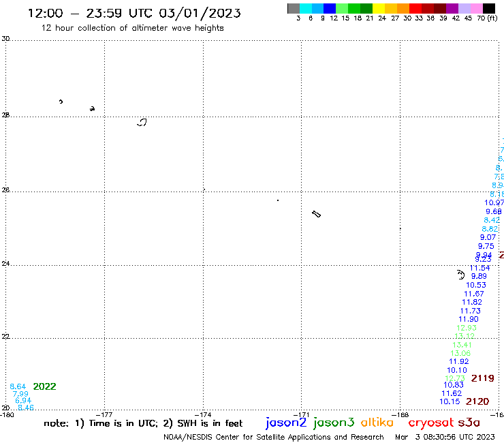Select the yellow swatch in the color scale
504x443 pixels.
coord(379,8)
